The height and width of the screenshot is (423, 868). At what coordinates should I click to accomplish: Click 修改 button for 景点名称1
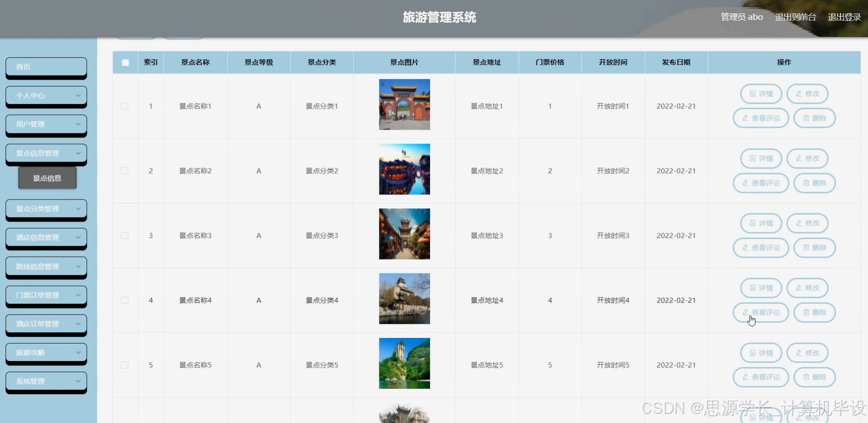click(x=807, y=94)
